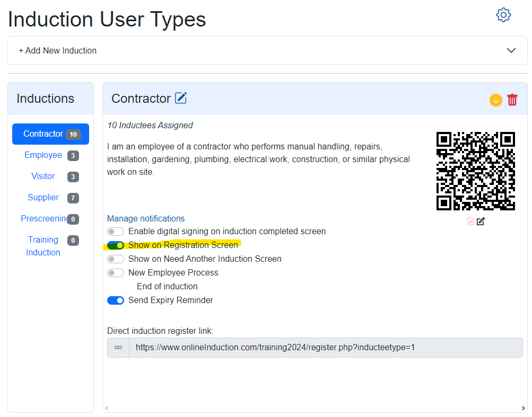
Task: Click the yellow down arrow icon
Action: (495, 100)
